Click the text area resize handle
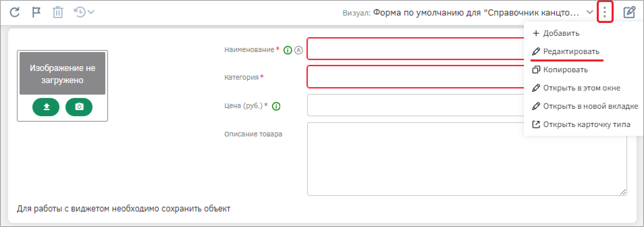644x227 pixels. pyautogui.click(x=623, y=192)
